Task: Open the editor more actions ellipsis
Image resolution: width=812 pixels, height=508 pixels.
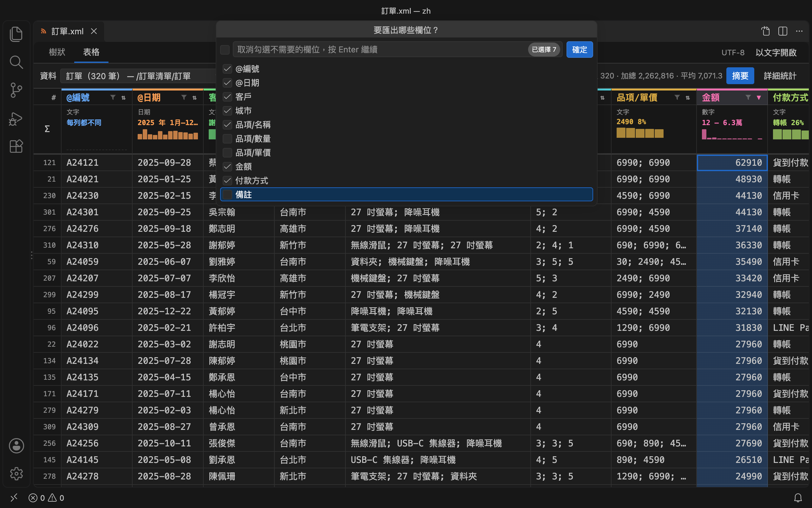Action: 799,31
